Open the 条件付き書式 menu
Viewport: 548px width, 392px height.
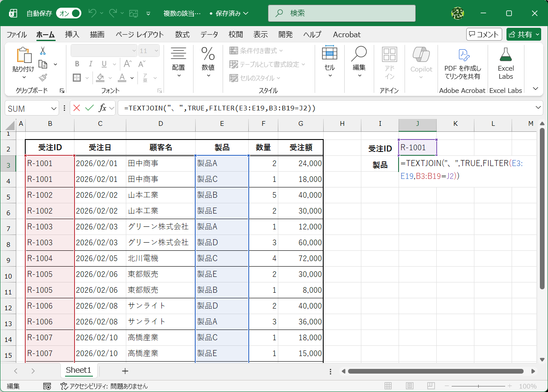coord(254,51)
